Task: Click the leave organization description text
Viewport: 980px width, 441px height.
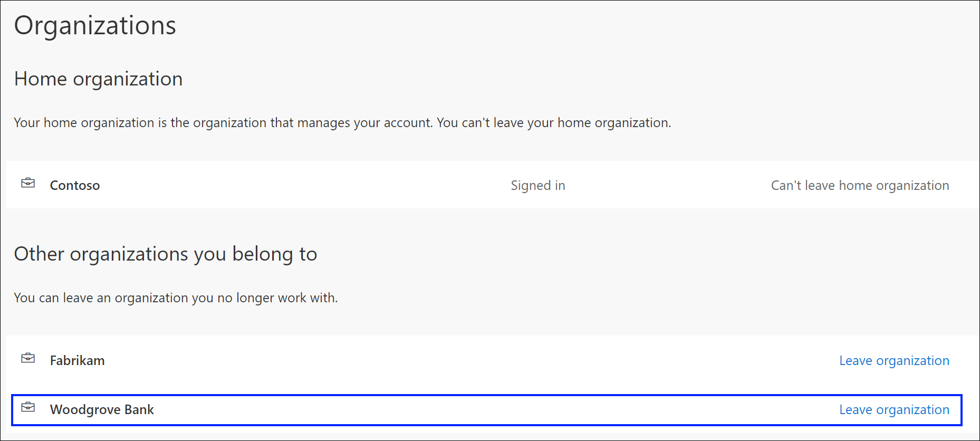Action: 177,298
